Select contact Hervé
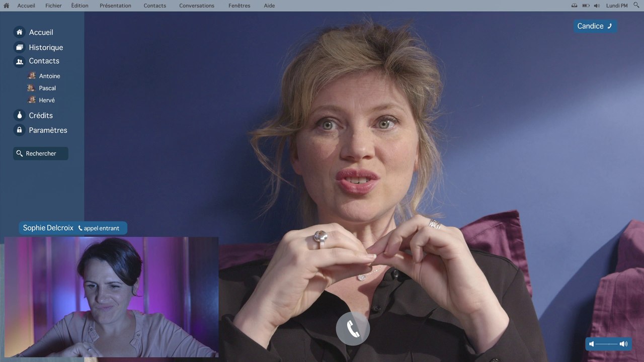The width and height of the screenshot is (644, 362). [x=41, y=100]
